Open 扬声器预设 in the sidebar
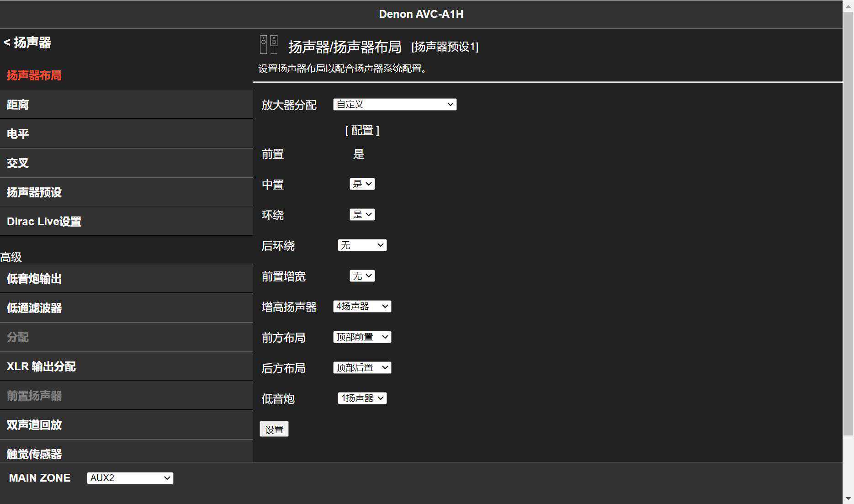Image resolution: width=854 pixels, height=504 pixels. tap(34, 192)
